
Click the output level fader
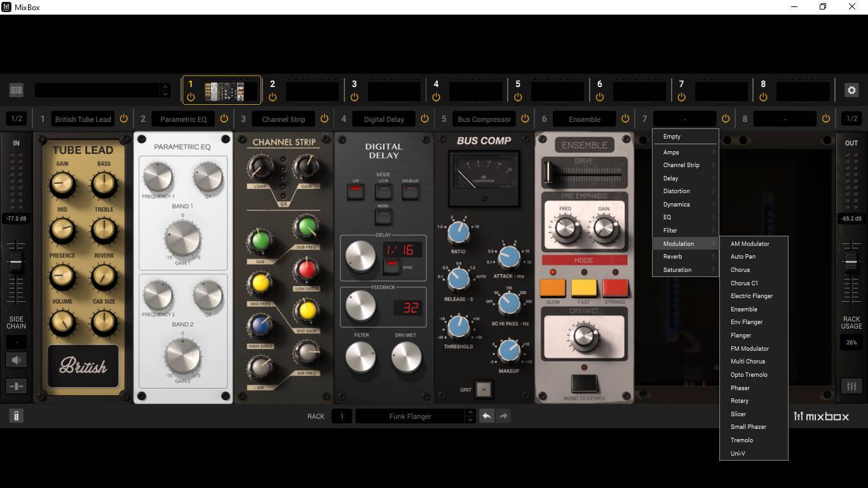tap(851, 261)
